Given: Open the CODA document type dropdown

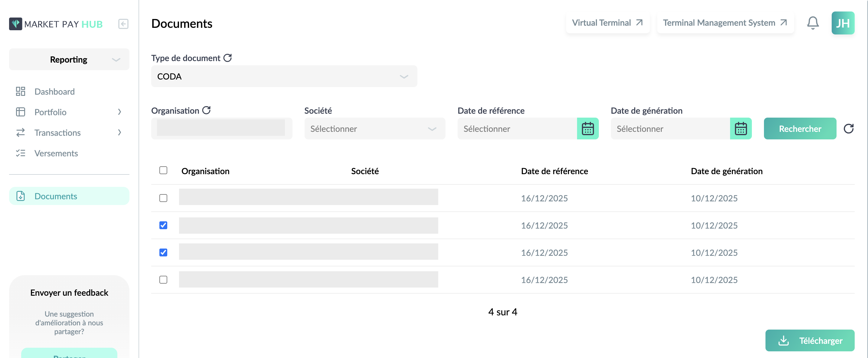Looking at the screenshot, I should pyautogui.click(x=284, y=76).
